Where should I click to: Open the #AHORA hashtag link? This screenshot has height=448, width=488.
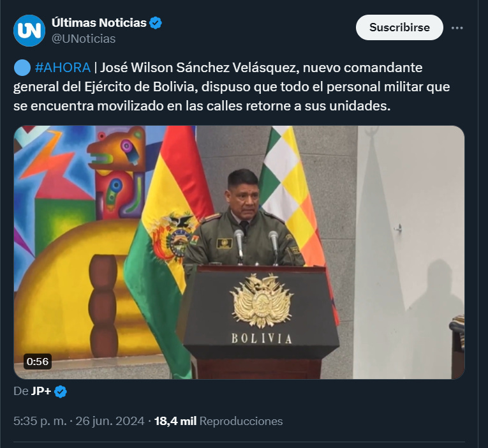[x=63, y=68]
